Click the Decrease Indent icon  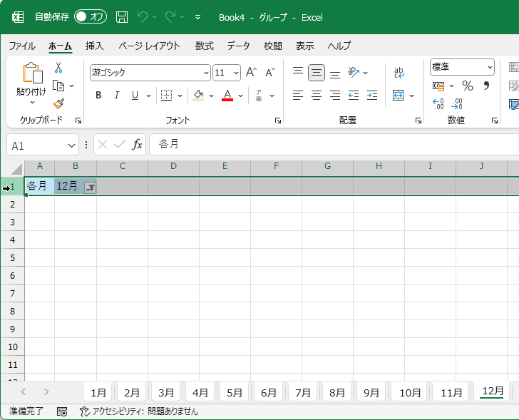pos(354,96)
